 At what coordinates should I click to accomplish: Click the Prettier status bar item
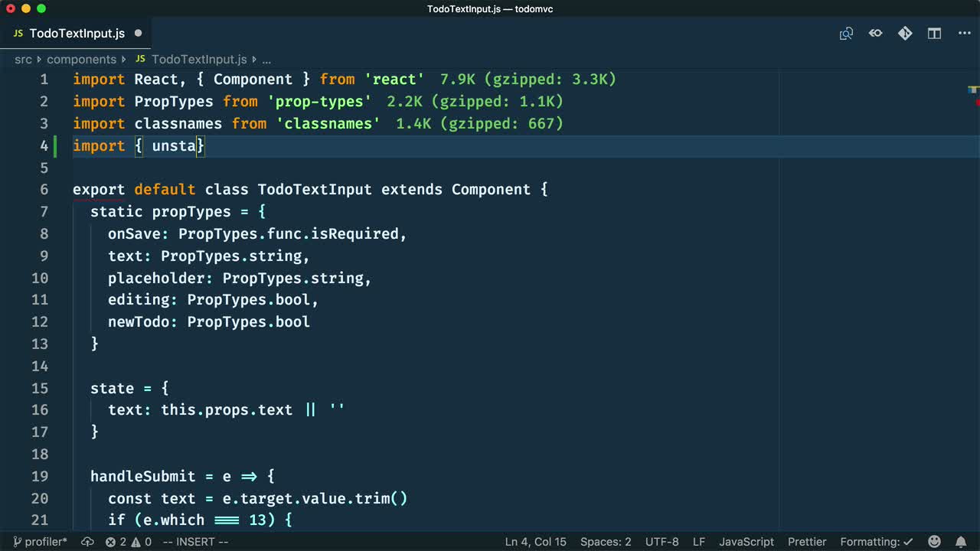pyautogui.click(x=807, y=542)
